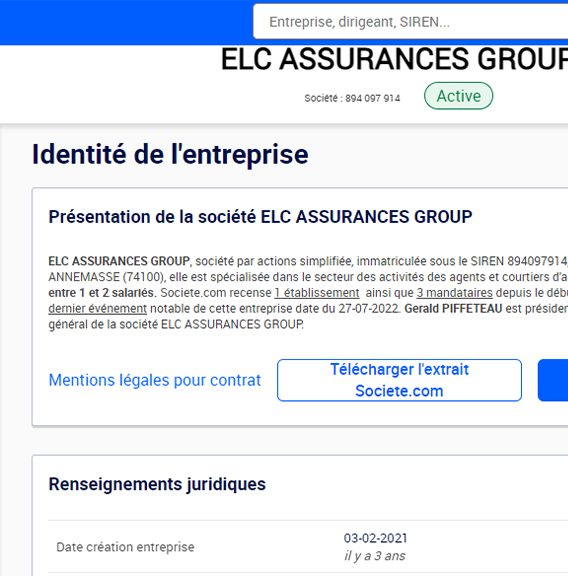Click the 'ANNEMASSE (74100)' text

coord(107,277)
